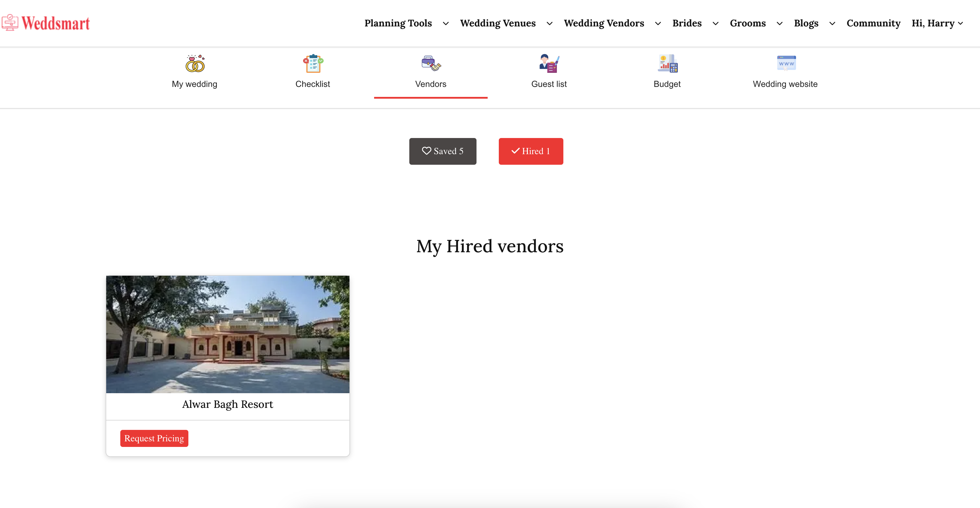
Task: Click the Request Pricing button
Action: point(154,438)
